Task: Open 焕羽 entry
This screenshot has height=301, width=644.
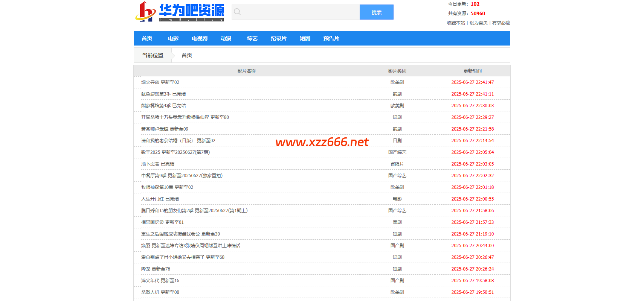Action: coord(191,246)
